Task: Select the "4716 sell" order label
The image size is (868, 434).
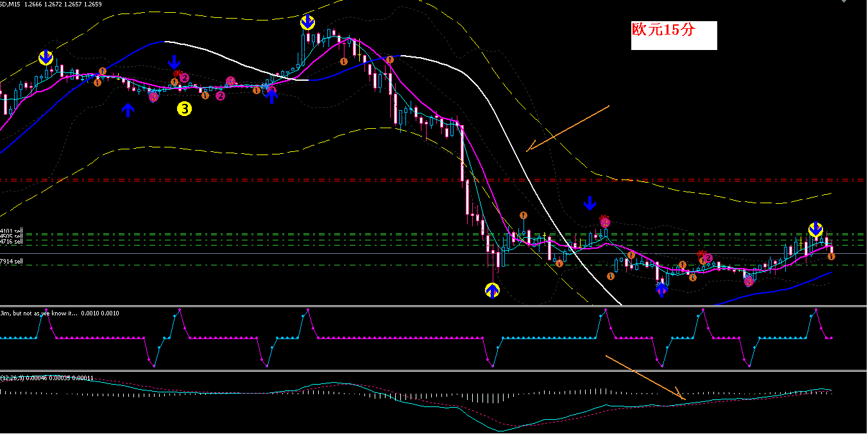Action: coord(12,242)
